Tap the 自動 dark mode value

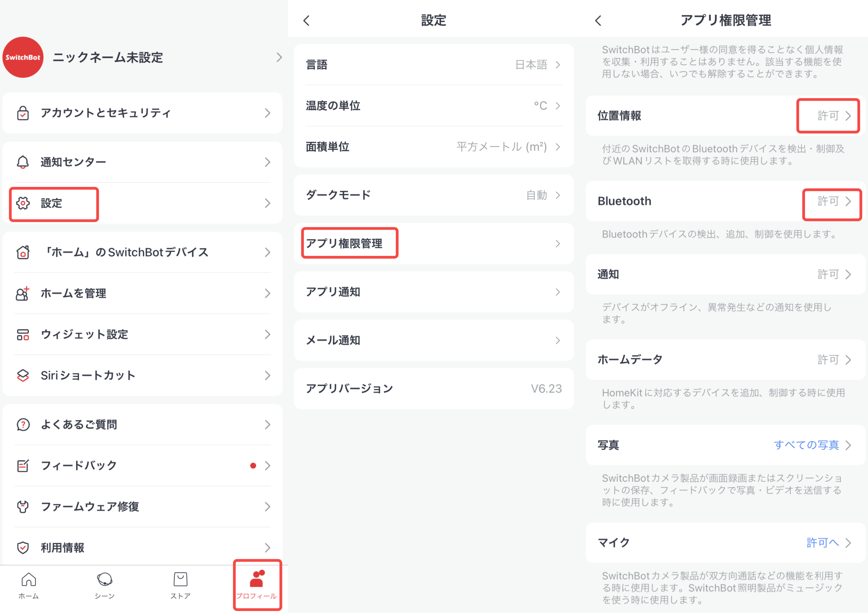pyautogui.click(x=537, y=195)
